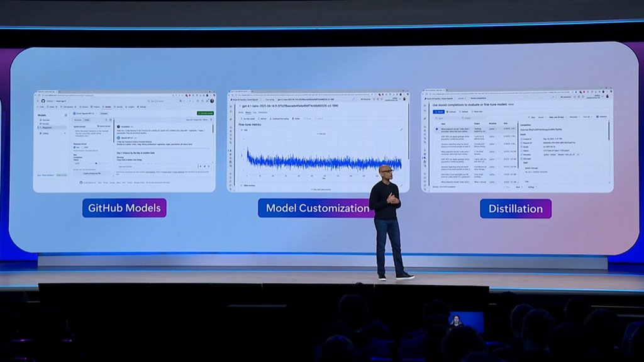The width and height of the screenshot is (644, 362).
Task: Click back arrow beside gpt-4.1-nano job title
Action: [x=240, y=106]
